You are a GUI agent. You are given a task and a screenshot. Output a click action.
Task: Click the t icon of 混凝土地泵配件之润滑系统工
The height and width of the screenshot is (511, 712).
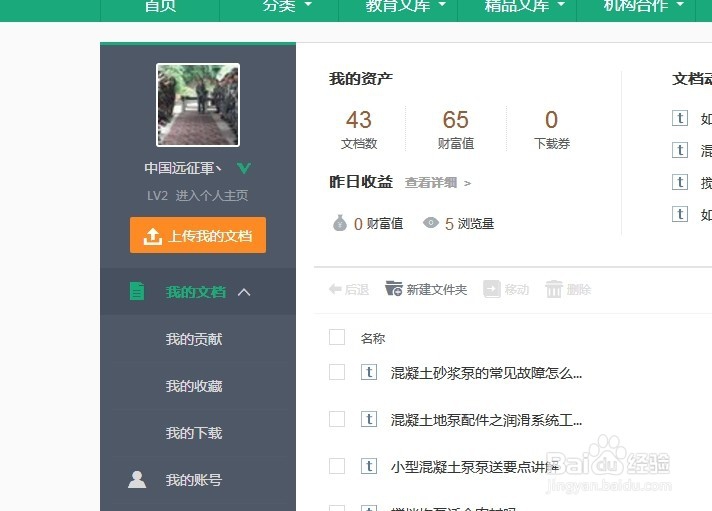[x=369, y=419]
